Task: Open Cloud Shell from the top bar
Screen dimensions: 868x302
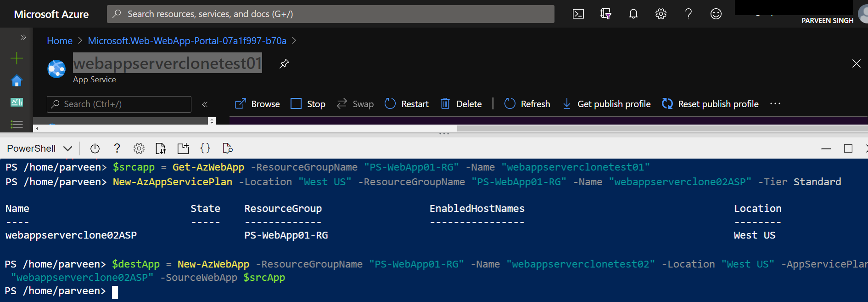Action: 578,14
